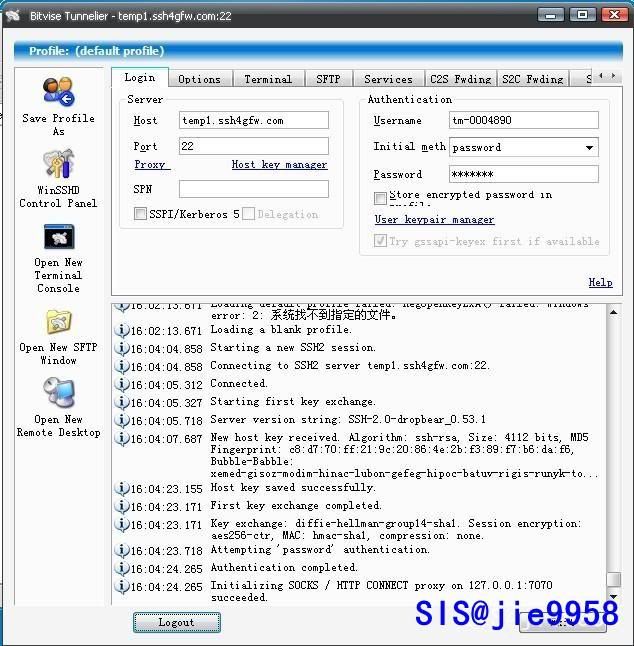Enable SSPI/Kerberos 5 checkbox

point(140,214)
